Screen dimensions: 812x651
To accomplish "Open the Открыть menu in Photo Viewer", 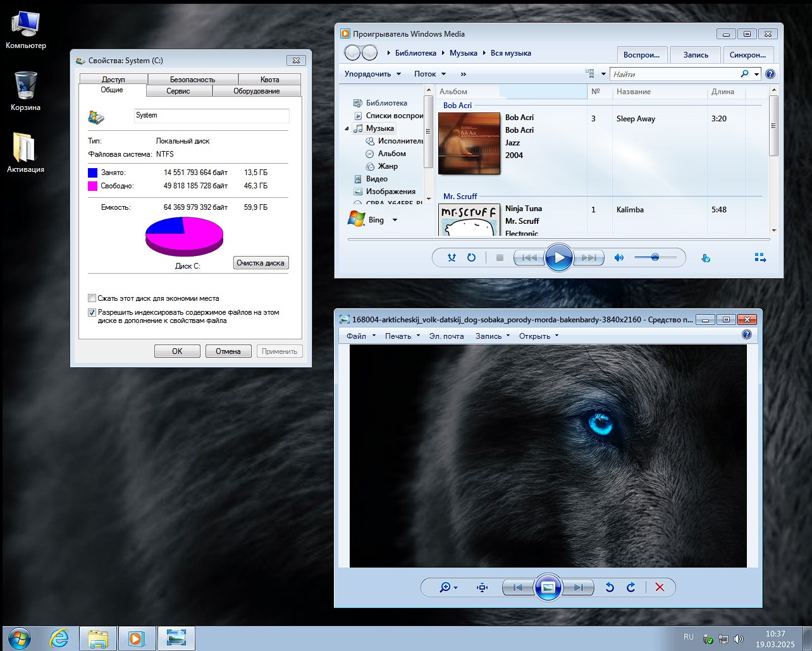I will pos(539,336).
